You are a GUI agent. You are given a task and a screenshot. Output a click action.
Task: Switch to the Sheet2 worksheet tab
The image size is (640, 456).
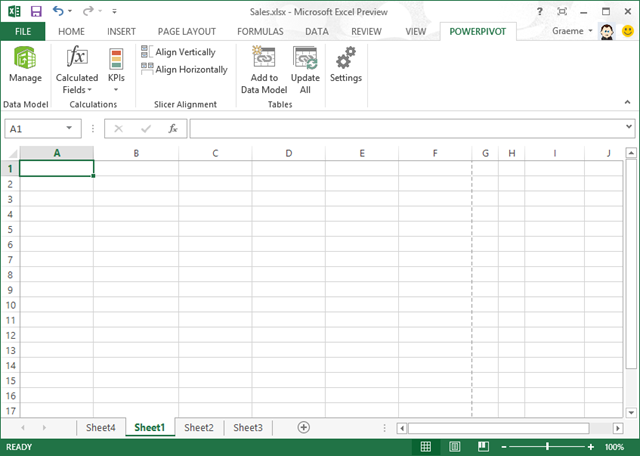(x=199, y=427)
